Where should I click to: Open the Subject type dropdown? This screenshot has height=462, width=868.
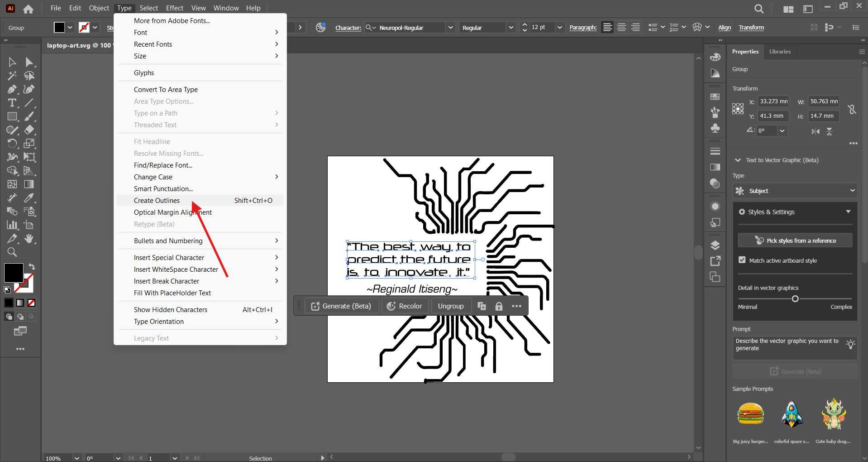pyautogui.click(x=795, y=191)
